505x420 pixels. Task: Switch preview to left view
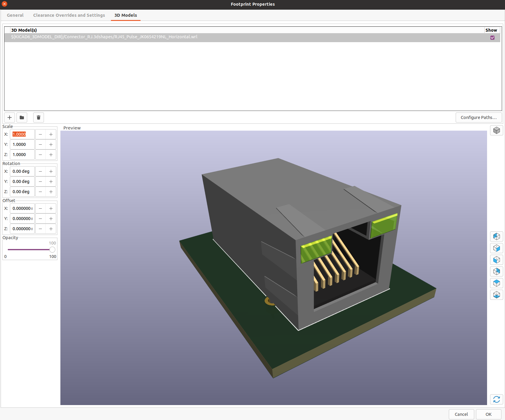tap(496, 236)
